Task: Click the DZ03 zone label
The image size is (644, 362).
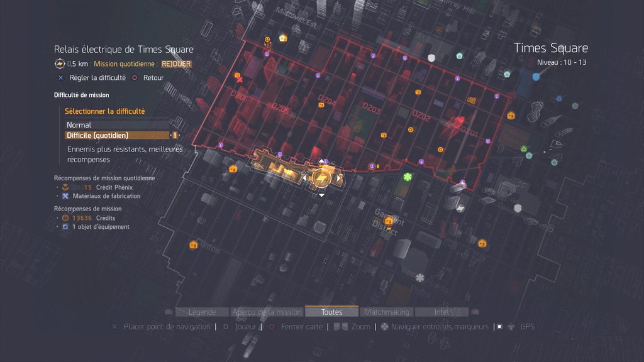Action: pyautogui.click(x=371, y=108)
